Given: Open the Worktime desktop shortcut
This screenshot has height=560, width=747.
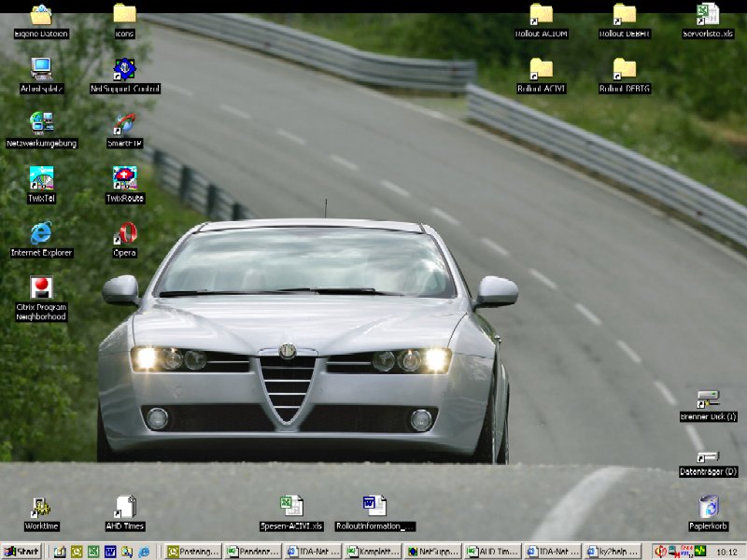Looking at the screenshot, I should (41, 508).
